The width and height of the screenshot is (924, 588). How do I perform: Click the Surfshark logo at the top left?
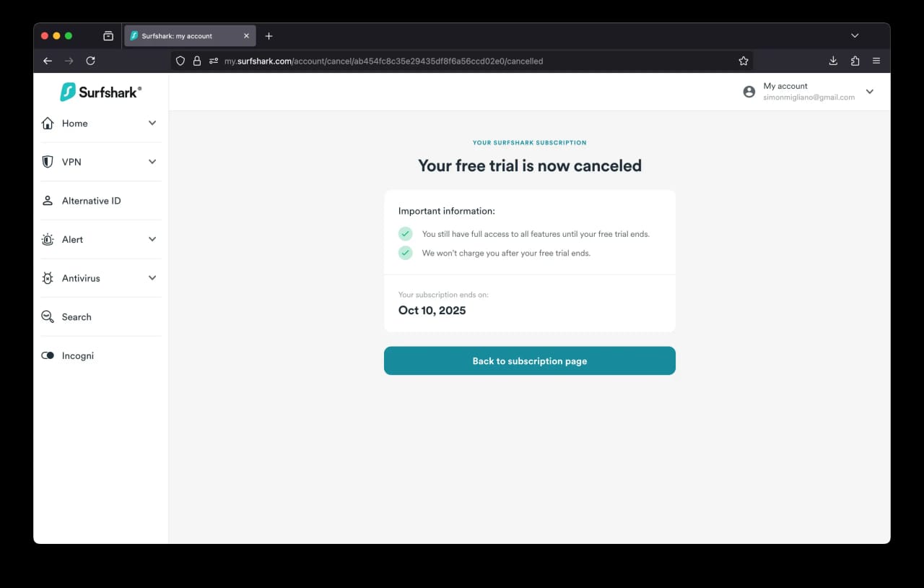coord(100,92)
